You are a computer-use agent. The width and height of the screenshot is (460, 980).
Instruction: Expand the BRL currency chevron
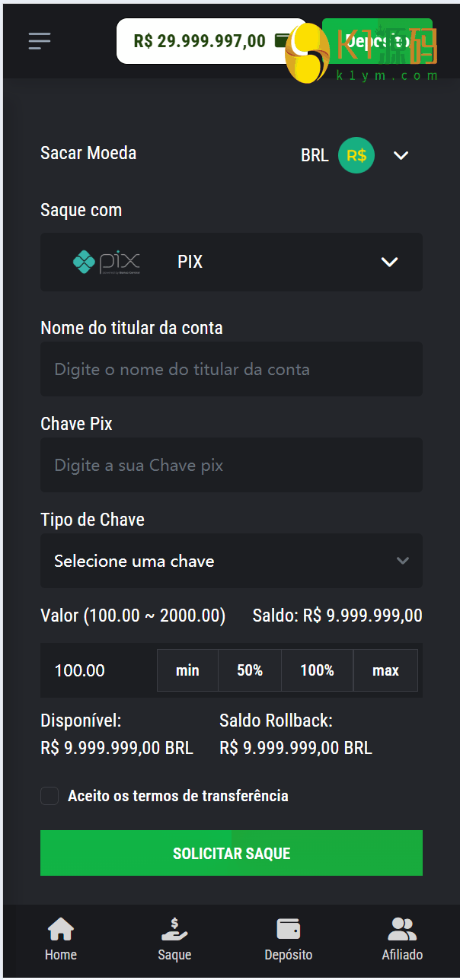pyautogui.click(x=401, y=155)
